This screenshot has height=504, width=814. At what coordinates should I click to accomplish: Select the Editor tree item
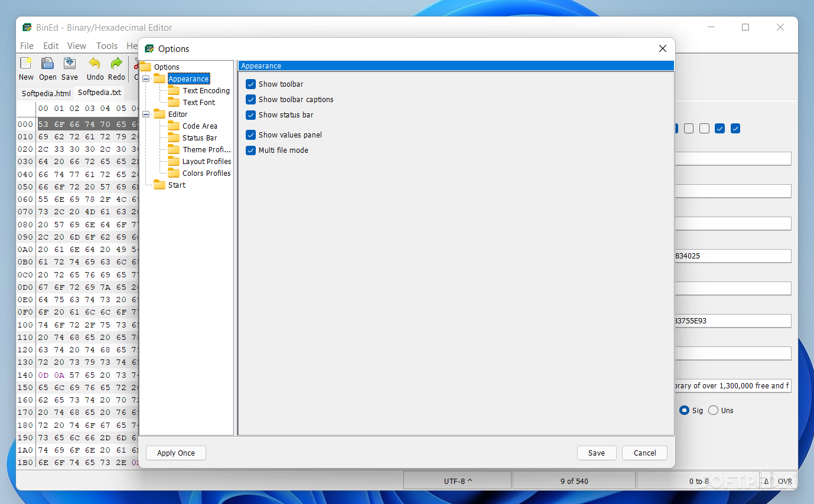click(x=178, y=114)
